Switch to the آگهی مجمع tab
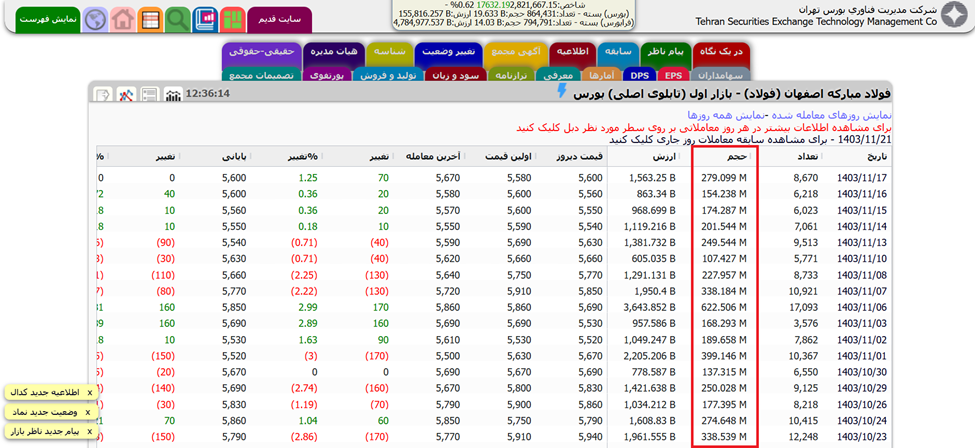The image size is (975, 448). pyautogui.click(x=515, y=54)
